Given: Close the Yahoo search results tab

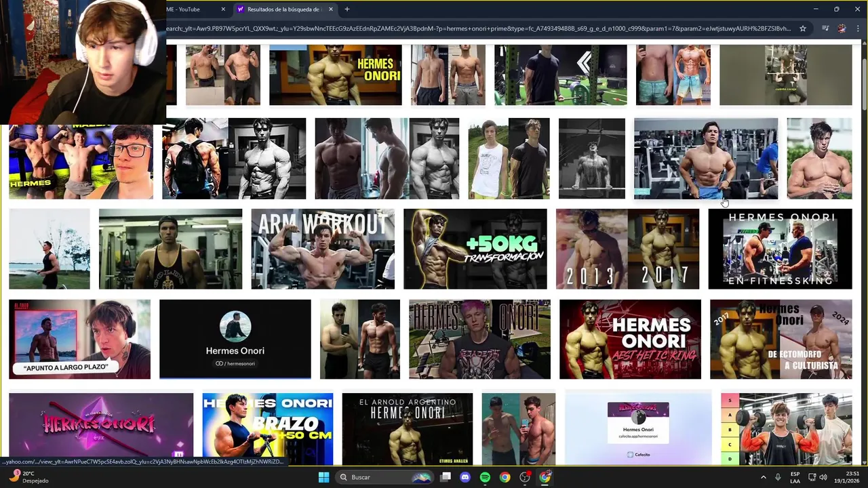Looking at the screenshot, I should [331, 9].
